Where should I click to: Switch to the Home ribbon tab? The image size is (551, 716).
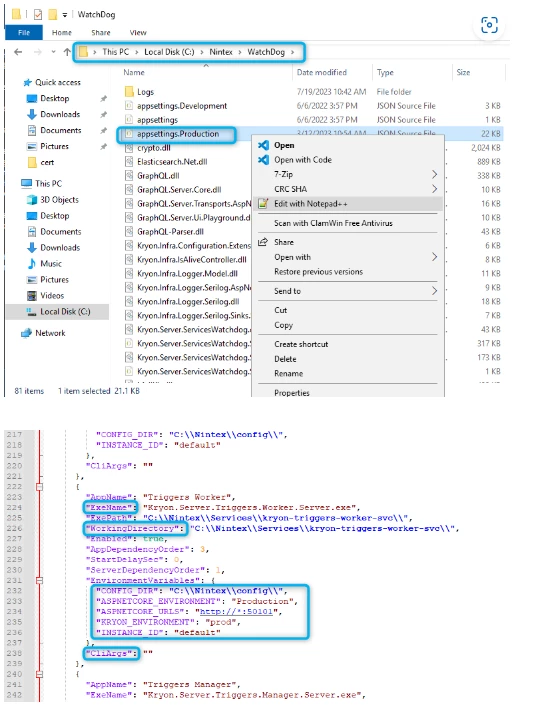pyautogui.click(x=62, y=32)
